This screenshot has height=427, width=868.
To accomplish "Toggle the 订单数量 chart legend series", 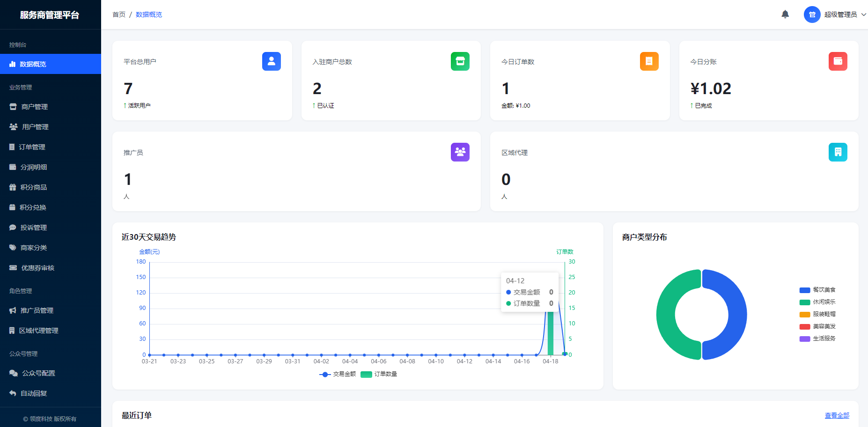I will 379,374.
